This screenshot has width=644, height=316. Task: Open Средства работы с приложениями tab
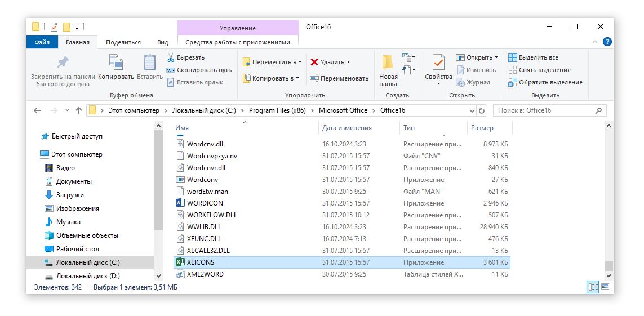click(238, 42)
